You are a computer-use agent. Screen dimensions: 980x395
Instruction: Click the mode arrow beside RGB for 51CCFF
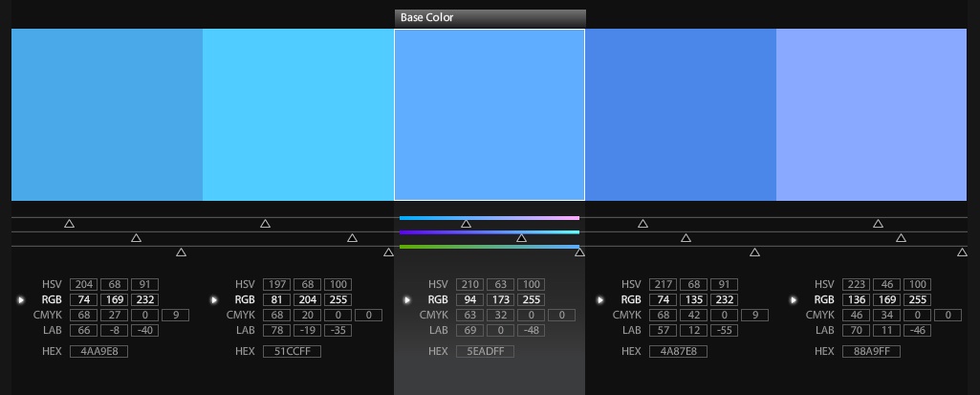coord(214,300)
